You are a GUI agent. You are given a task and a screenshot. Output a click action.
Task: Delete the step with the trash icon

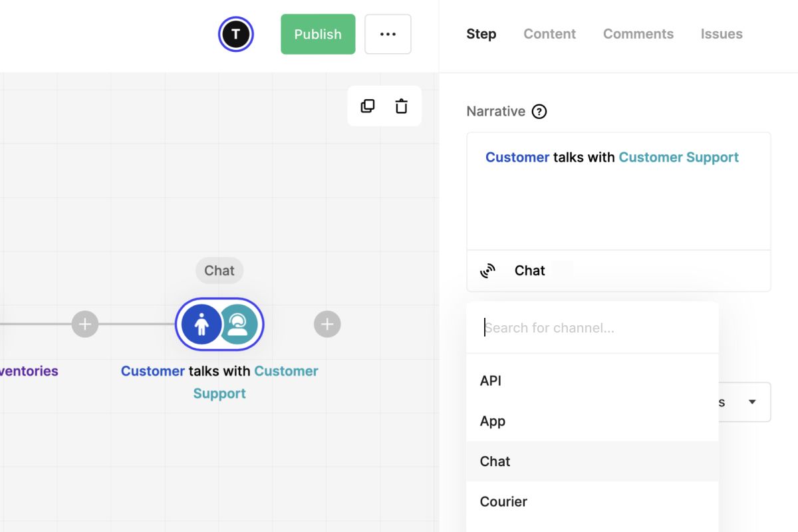[x=402, y=106]
